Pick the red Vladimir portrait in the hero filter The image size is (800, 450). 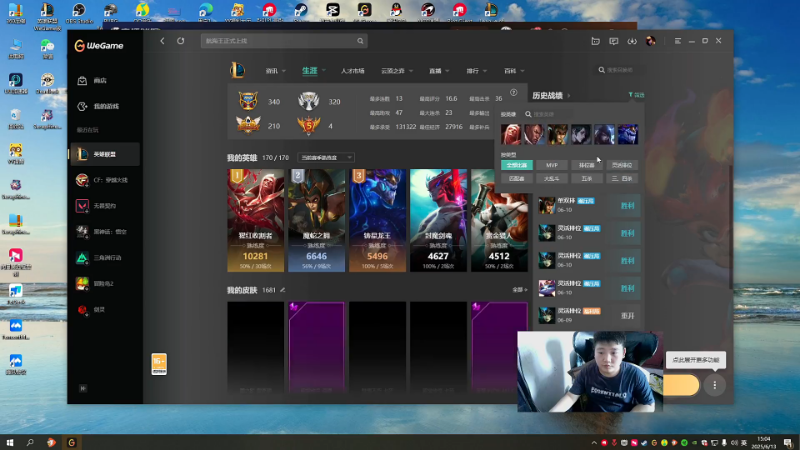tap(511, 134)
